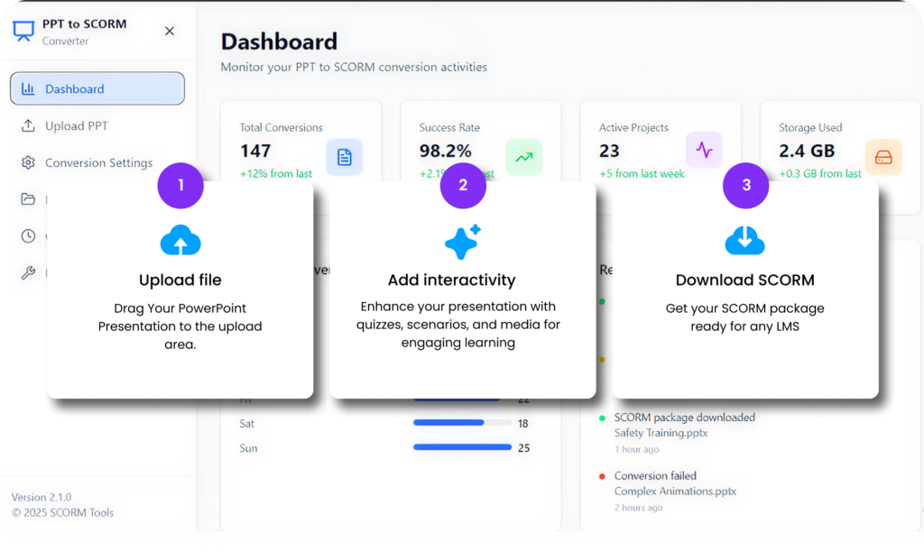924x560 pixels.
Task: Click the wrench tools icon in the sidebar
Action: click(x=26, y=271)
